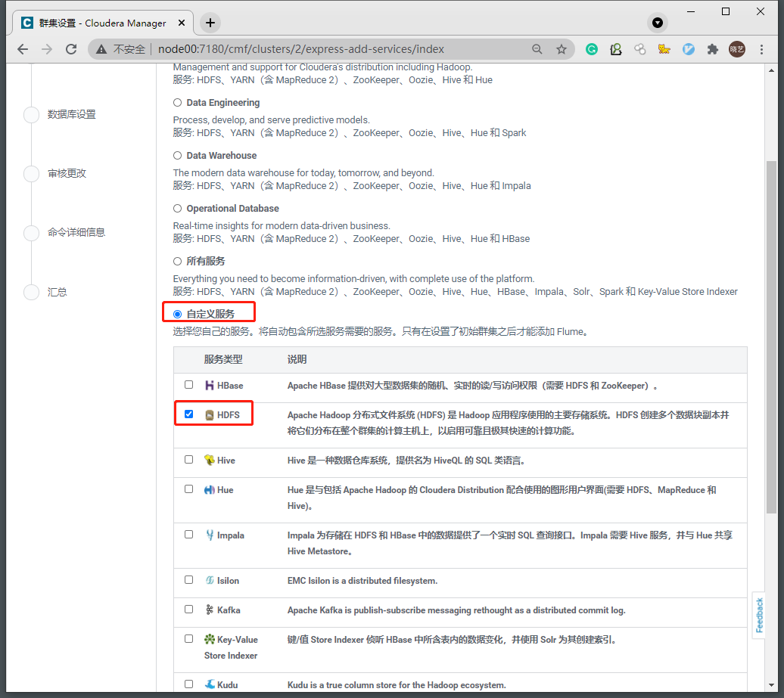Switch to the 群集设置 Cloudera Manager tab
This screenshot has width=784, height=698.
pos(102,23)
